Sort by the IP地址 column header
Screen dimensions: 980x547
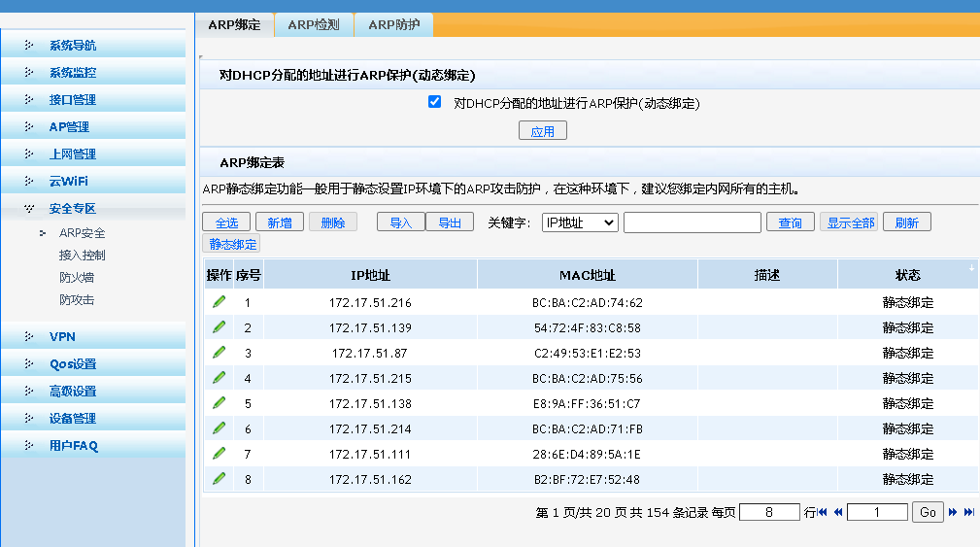tap(371, 274)
